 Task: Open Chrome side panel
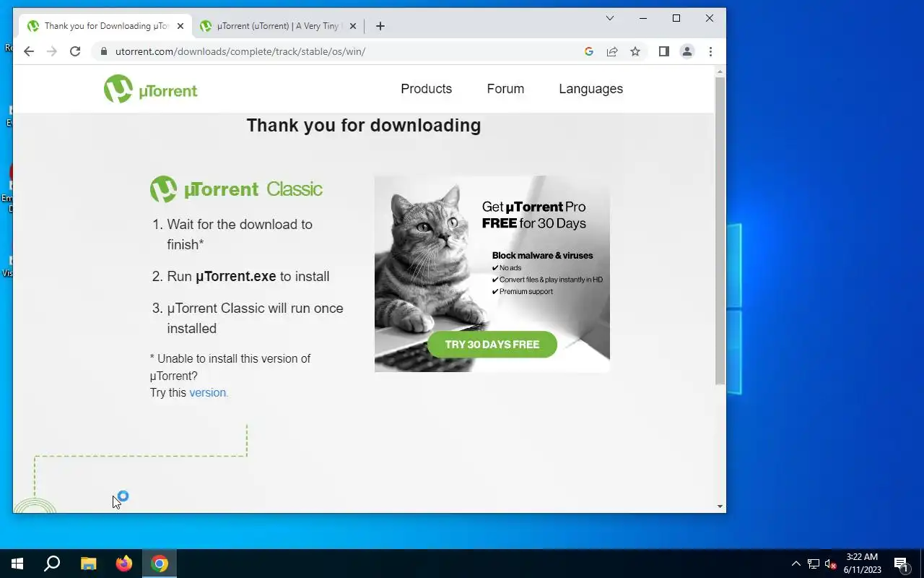pyautogui.click(x=664, y=51)
